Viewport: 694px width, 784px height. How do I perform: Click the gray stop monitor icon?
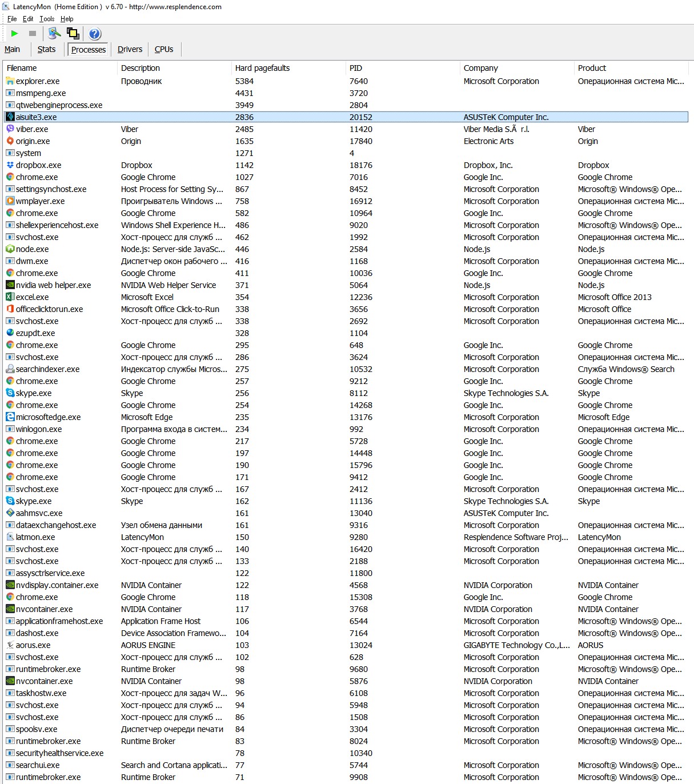coord(33,34)
